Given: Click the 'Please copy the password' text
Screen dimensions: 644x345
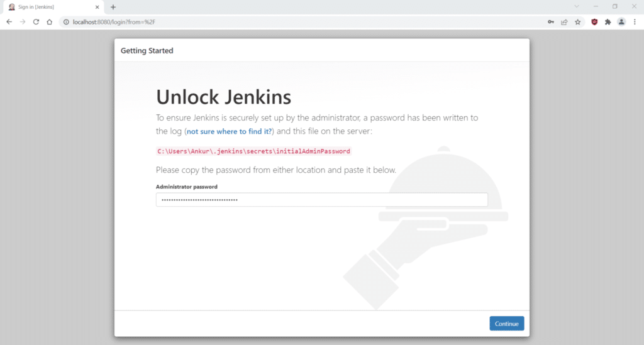Looking at the screenshot, I should click(276, 170).
